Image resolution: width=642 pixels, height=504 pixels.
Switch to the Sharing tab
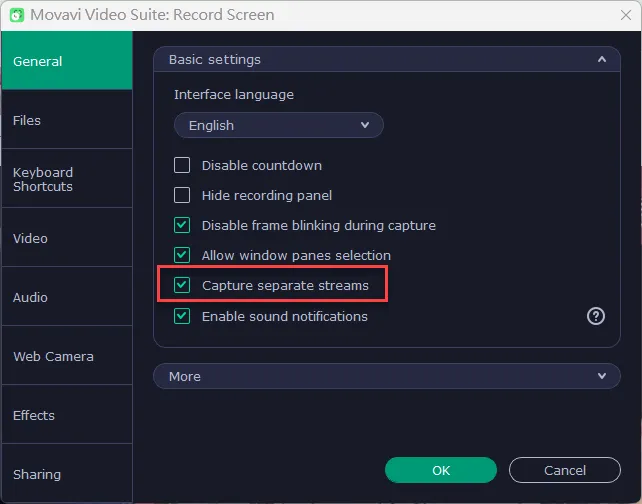67,474
